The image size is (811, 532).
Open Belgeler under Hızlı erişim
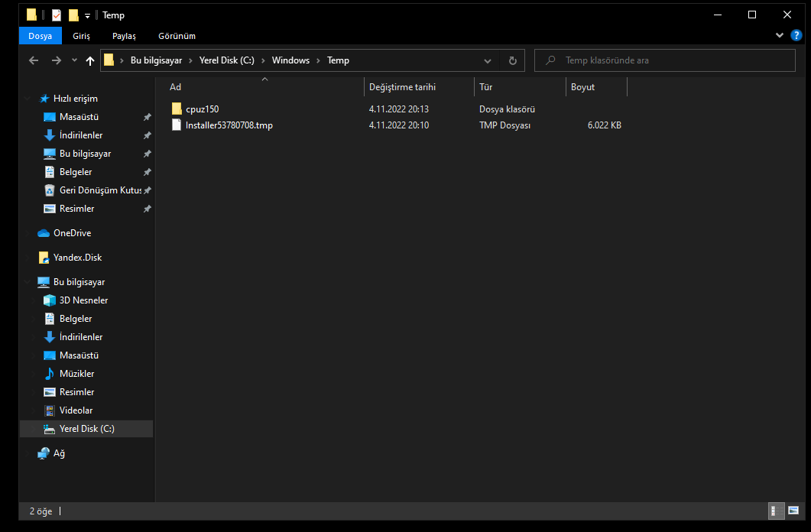pyautogui.click(x=76, y=172)
